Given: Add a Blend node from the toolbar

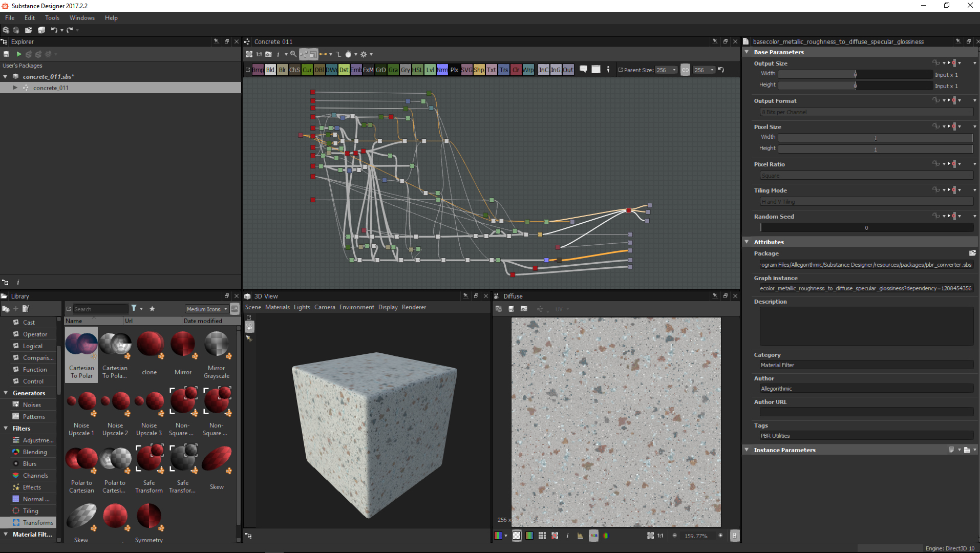Looking at the screenshot, I should [270, 70].
